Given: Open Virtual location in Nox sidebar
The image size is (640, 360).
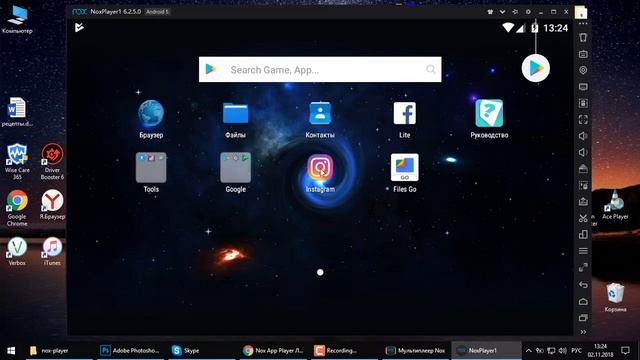Looking at the screenshot, I should point(583,70).
